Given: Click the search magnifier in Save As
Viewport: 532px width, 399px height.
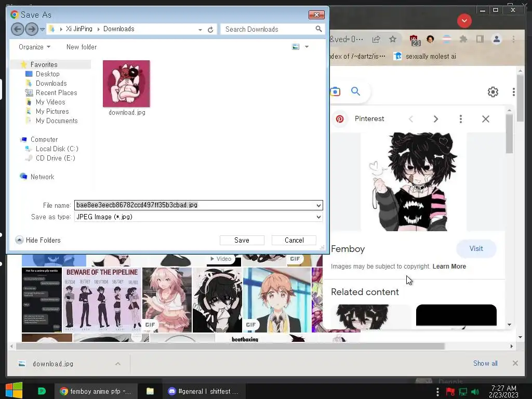Looking at the screenshot, I should [318, 29].
